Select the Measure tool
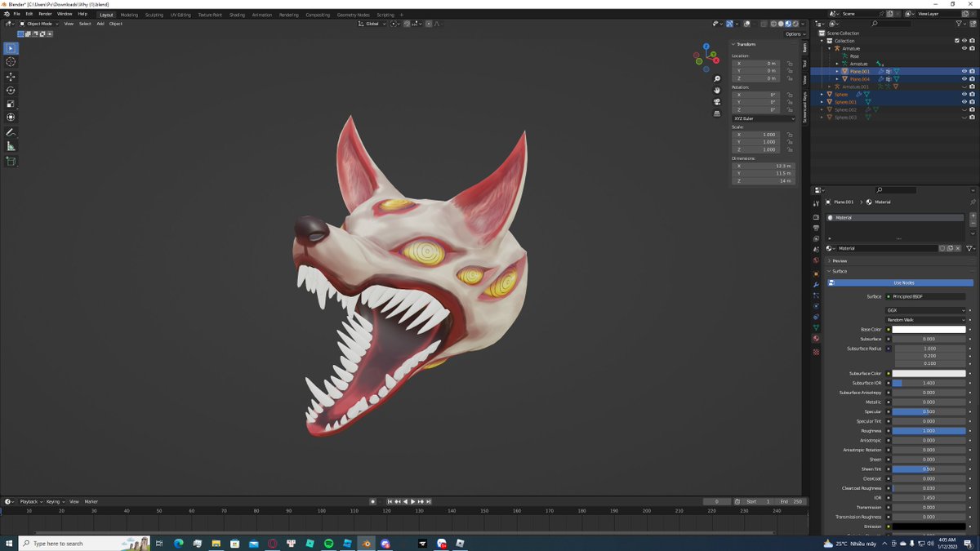 (x=11, y=146)
